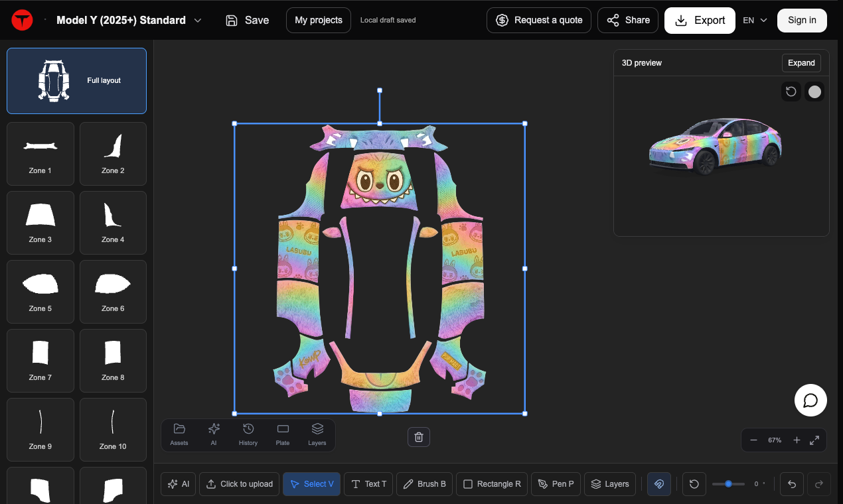Click the 67% zoom level value

(x=775, y=440)
